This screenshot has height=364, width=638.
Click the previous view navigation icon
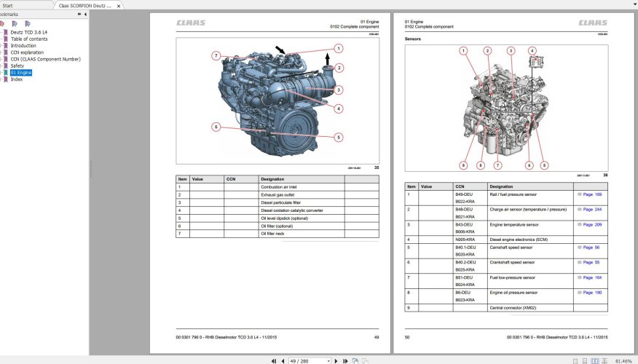pos(355,361)
